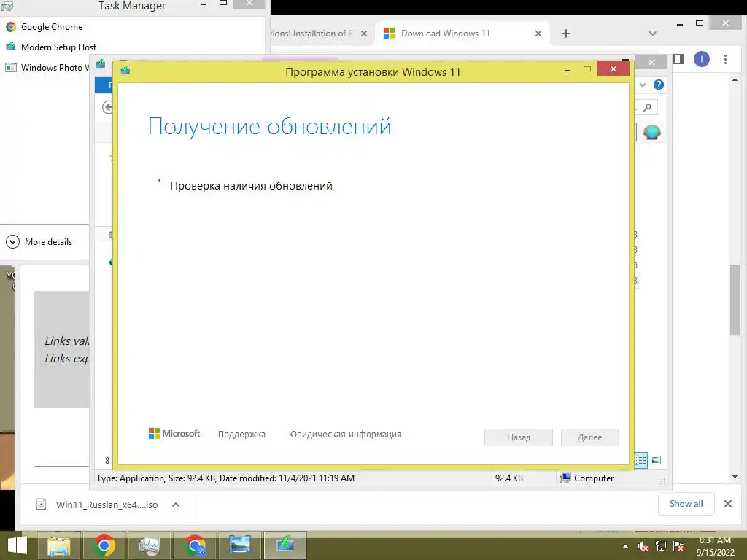Screen dimensions: 747x560
Task: Open Explorer help question mark
Action: pyautogui.click(x=659, y=85)
